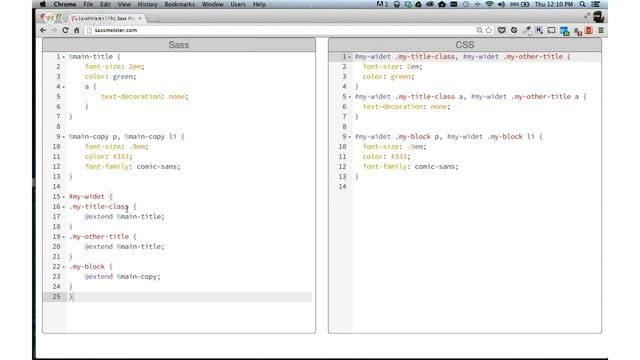The image size is (640, 360).
Task: Fold CSS line 5 text-decoration rule
Action: coord(349,97)
